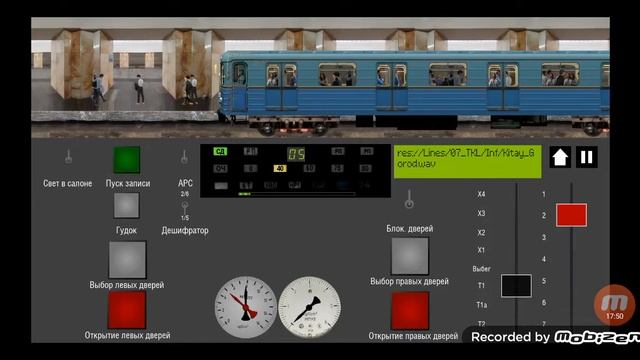This screenshot has width=640, height=360.
Task: Click brake position number 5
Action: coord(544,281)
